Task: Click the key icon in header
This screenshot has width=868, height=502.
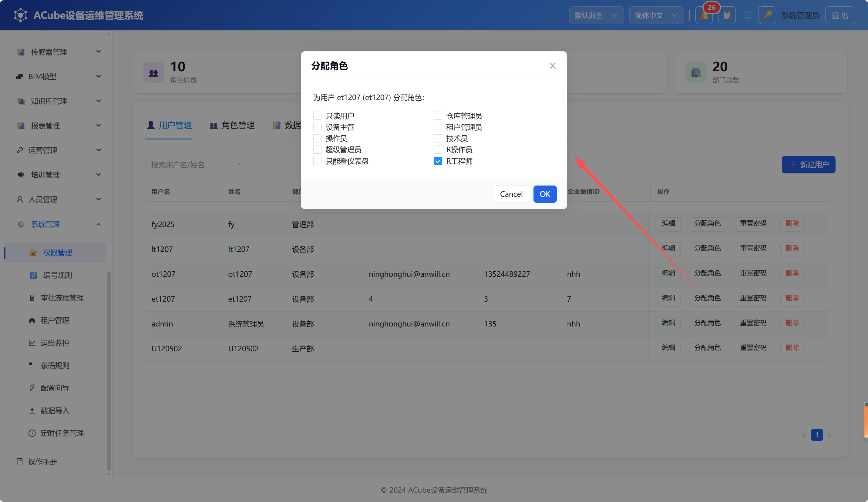Action: coord(767,15)
